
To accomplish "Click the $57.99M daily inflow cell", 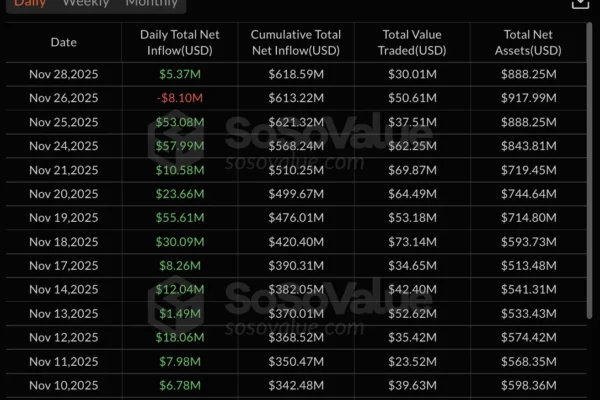I will (180, 147).
